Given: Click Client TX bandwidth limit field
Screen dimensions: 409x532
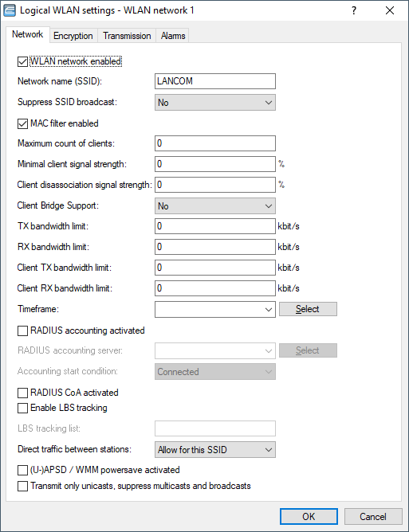Looking at the screenshot, I should coord(215,268).
